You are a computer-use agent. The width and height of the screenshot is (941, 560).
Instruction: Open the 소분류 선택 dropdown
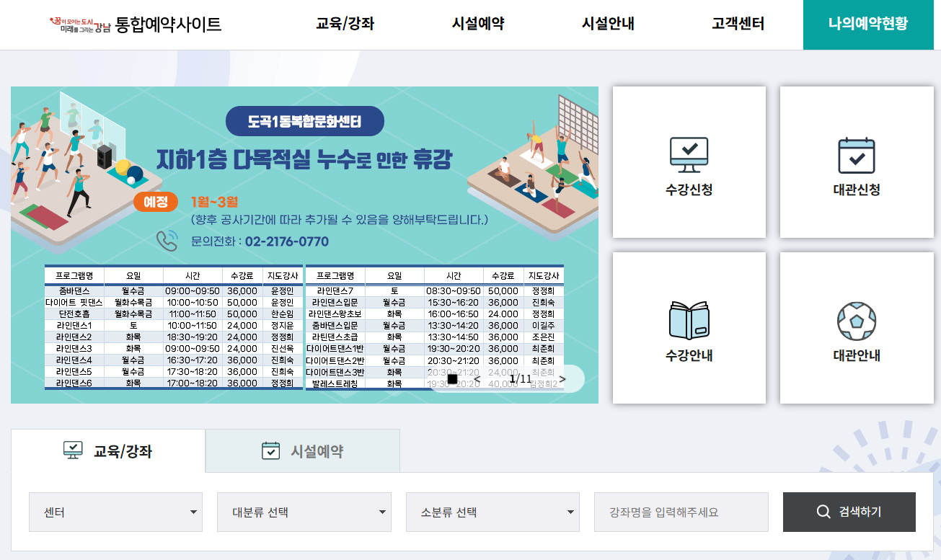(x=492, y=512)
